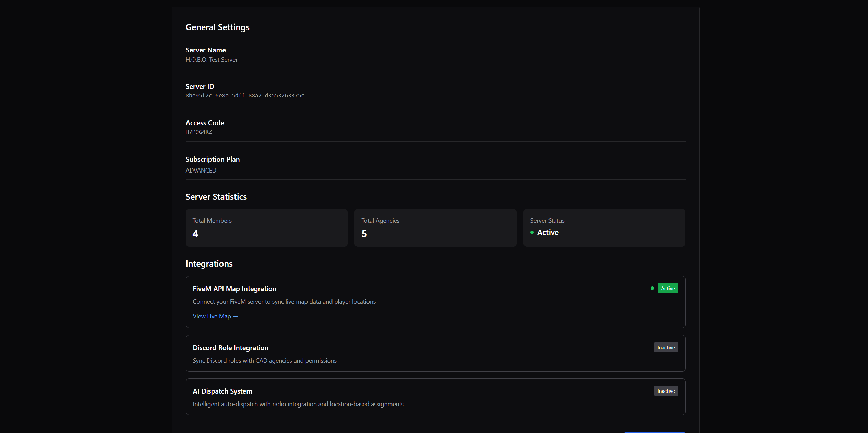This screenshot has width=868, height=433.
Task: Click the green Active badge on FiveM integration
Action: tap(667, 289)
